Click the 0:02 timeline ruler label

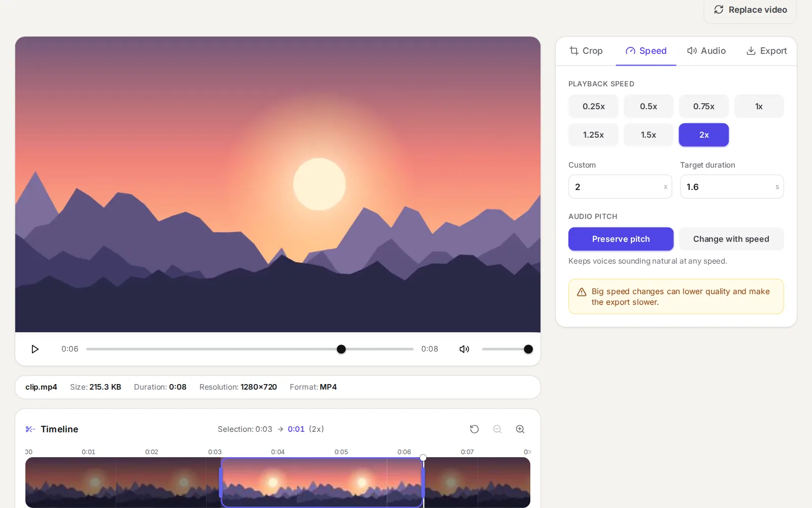point(152,452)
